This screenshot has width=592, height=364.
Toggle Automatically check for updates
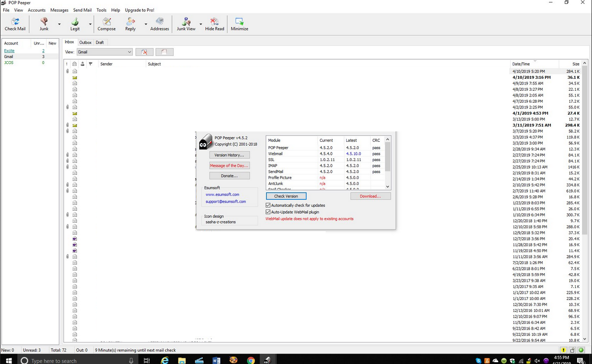268,205
